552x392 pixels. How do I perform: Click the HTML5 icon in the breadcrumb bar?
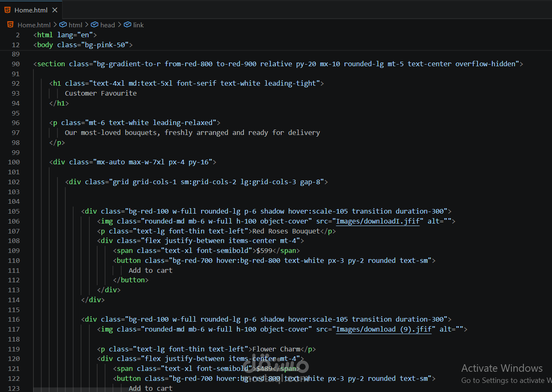[x=10, y=25]
